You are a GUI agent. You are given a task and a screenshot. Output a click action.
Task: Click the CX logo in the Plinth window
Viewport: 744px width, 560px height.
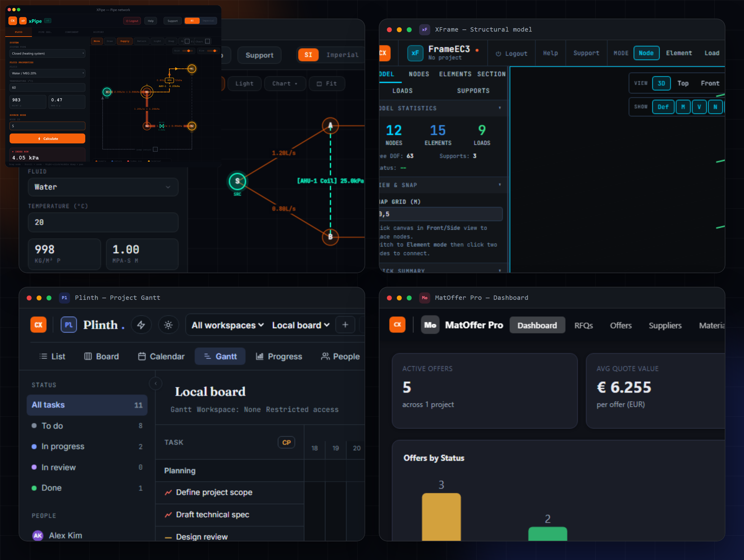pos(38,325)
